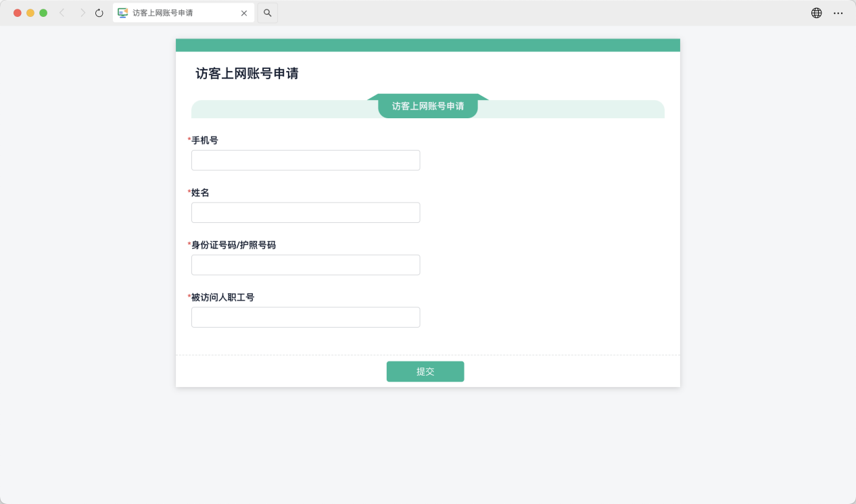The height and width of the screenshot is (504, 856).
Task: Navigate back using the browser back arrow
Action: tap(62, 12)
